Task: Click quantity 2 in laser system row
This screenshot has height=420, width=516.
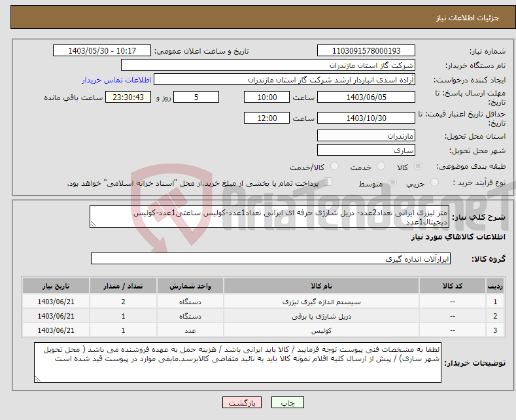Action: point(123,302)
